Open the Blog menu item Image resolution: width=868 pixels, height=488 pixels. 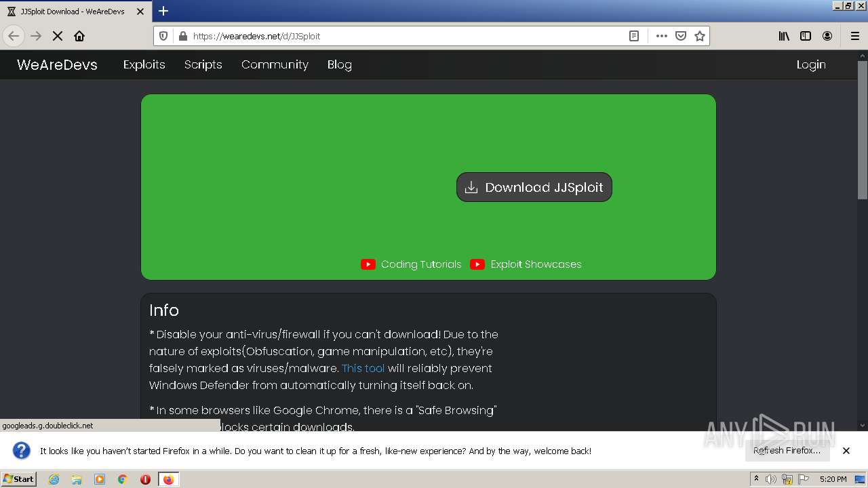(339, 64)
